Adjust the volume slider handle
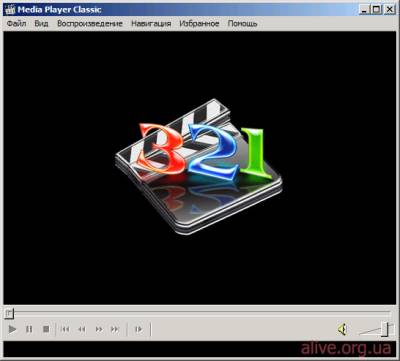The image size is (400, 361). click(x=385, y=329)
